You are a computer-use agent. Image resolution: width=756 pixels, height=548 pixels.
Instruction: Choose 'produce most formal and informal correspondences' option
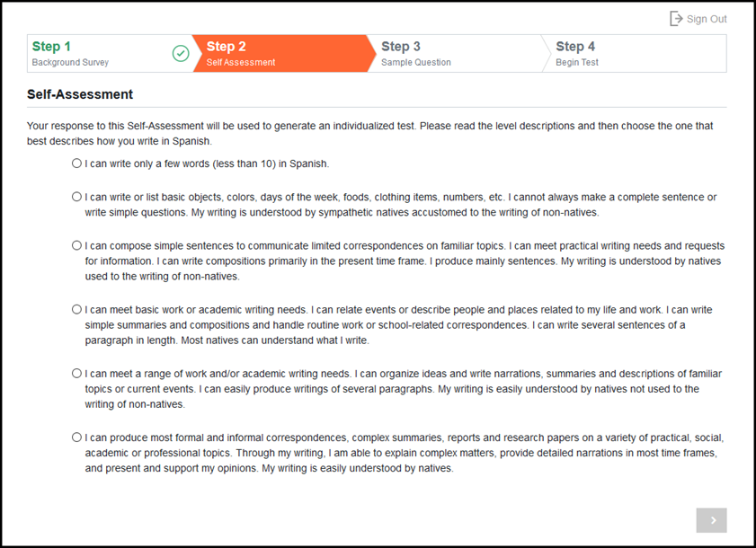[x=76, y=438]
